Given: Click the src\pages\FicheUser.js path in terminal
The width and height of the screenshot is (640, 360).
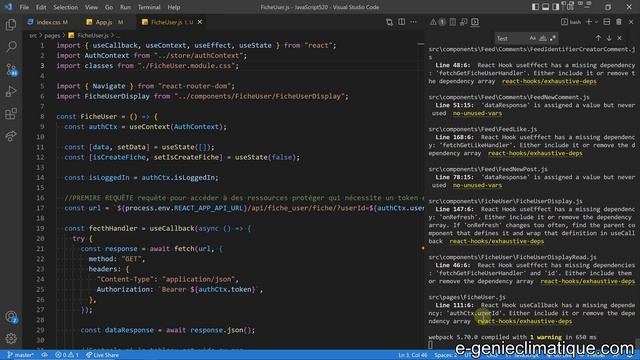Looking at the screenshot, I should (x=467, y=297).
